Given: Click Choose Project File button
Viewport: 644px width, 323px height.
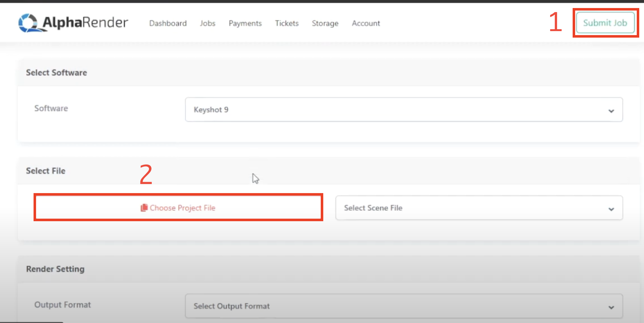Looking at the screenshot, I should (178, 208).
